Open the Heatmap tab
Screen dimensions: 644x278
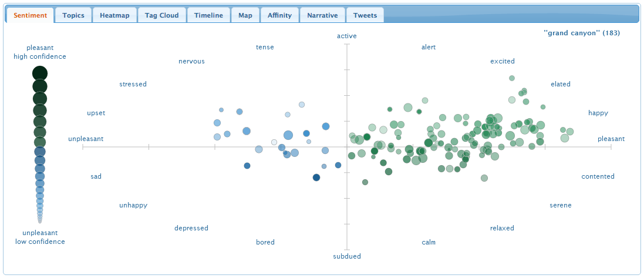[115, 15]
